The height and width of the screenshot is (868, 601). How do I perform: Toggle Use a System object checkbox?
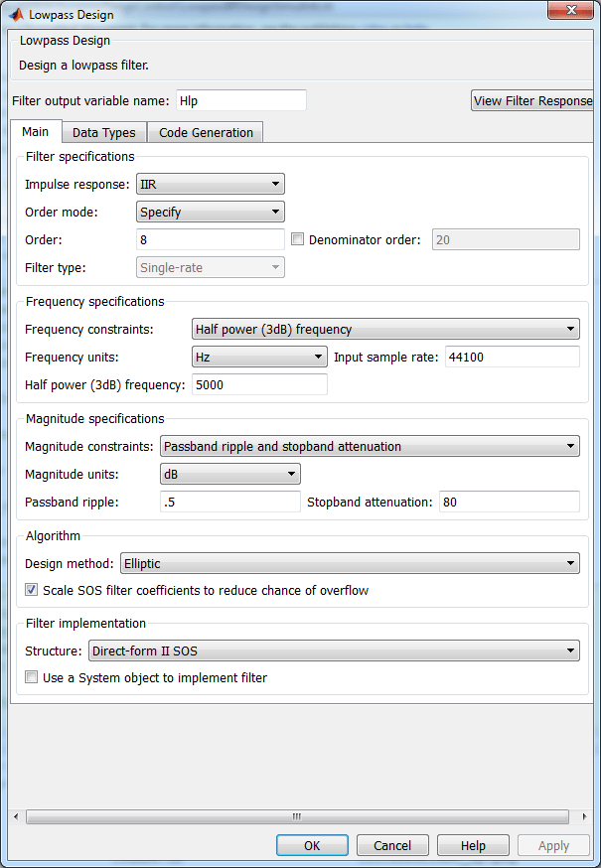32,678
